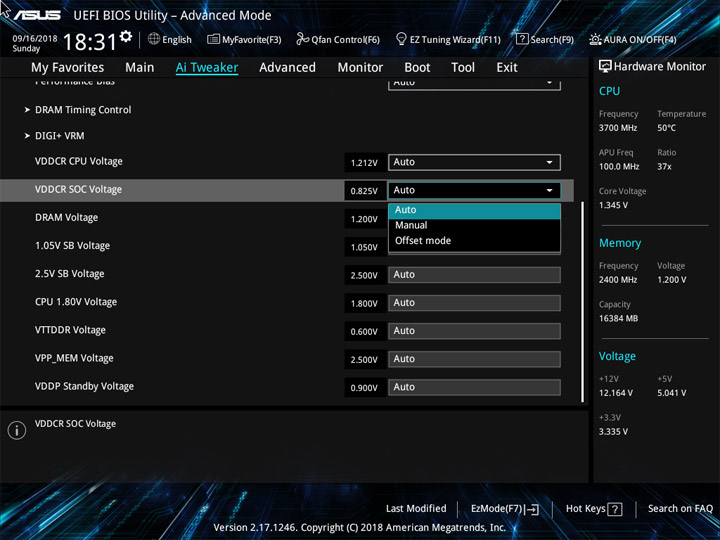720x540 pixels.
Task: Toggle AURA ON/OFF light icon
Action: 595,39
